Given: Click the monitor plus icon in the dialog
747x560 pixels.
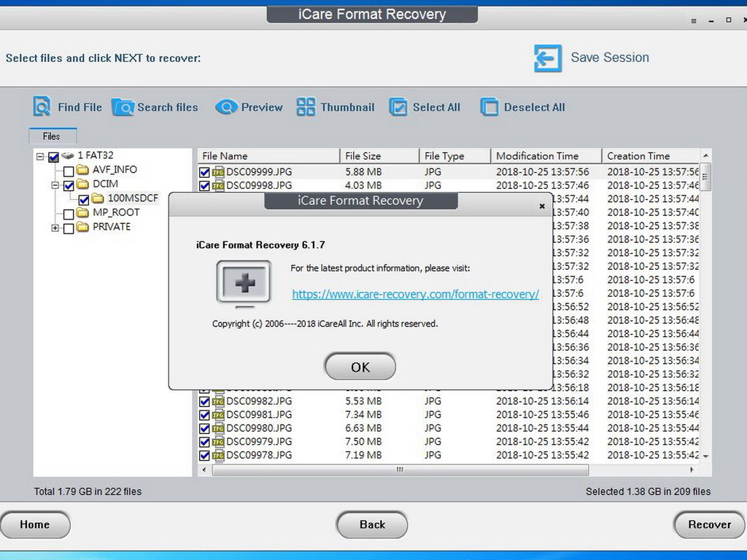Looking at the screenshot, I should 244,284.
